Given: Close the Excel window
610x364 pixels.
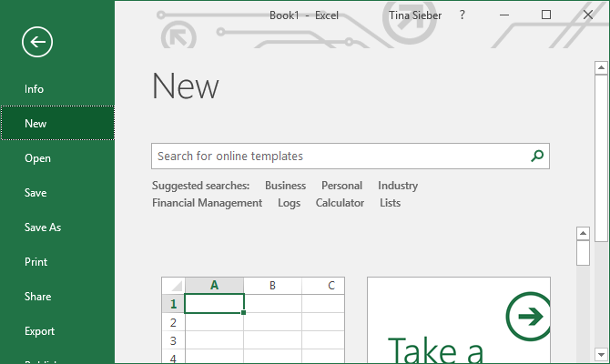Looking at the screenshot, I should pyautogui.click(x=588, y=15).
